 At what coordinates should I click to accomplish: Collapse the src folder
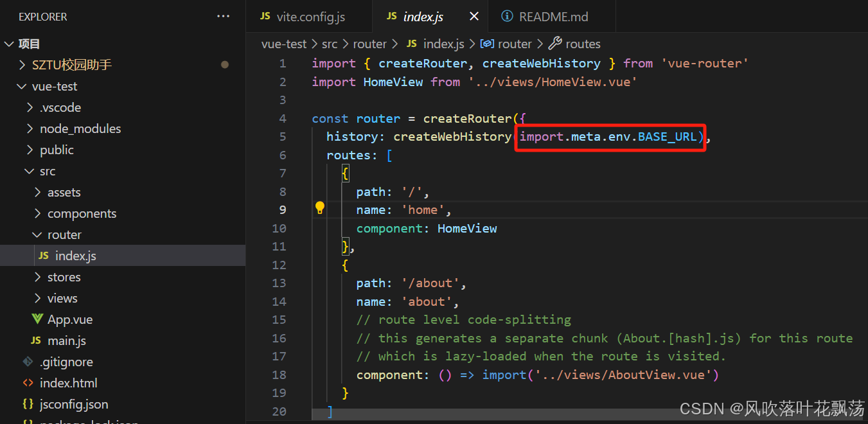click(x=30, y=171)
